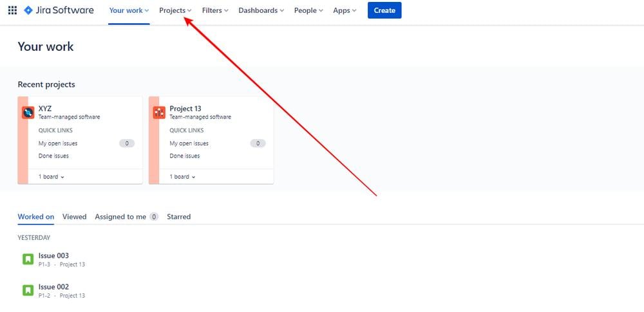The width and height of the screenshot is (644, 312).
Task: Expand the People menu
Action: 308,10
